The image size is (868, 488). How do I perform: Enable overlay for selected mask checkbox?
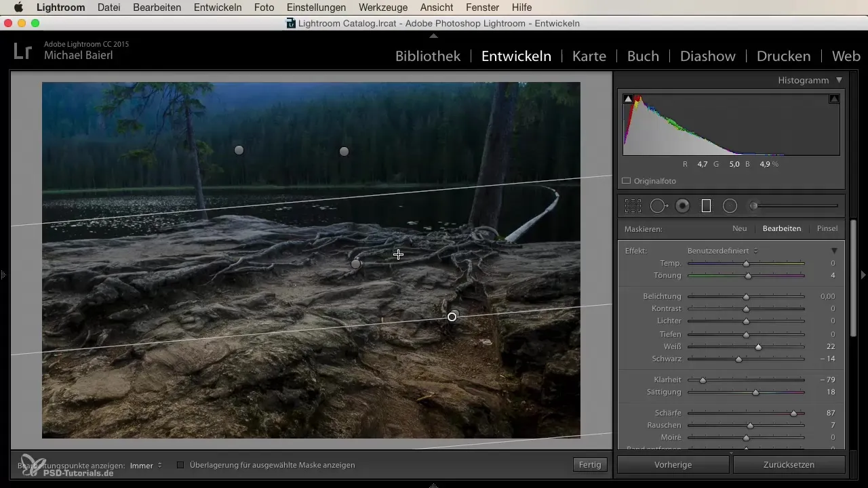tap(180, 465)
